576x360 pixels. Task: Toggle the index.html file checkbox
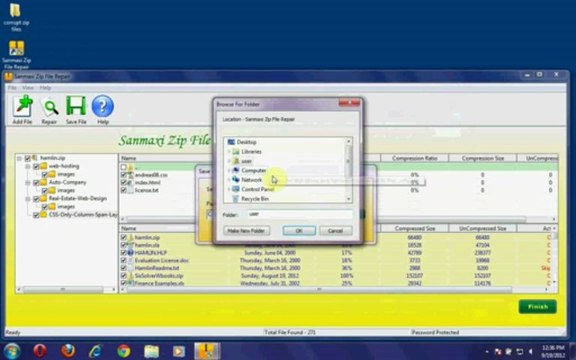point(124,182)
